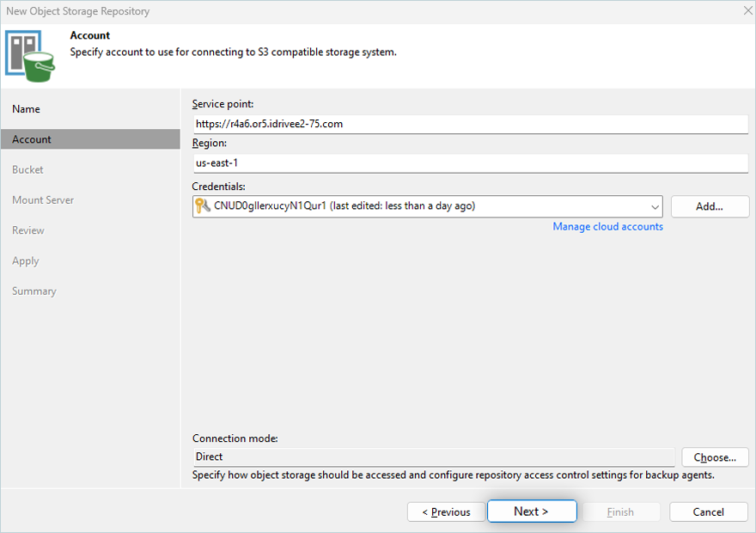
Task: Click the Add... credentials button
Action: point(710,206)
